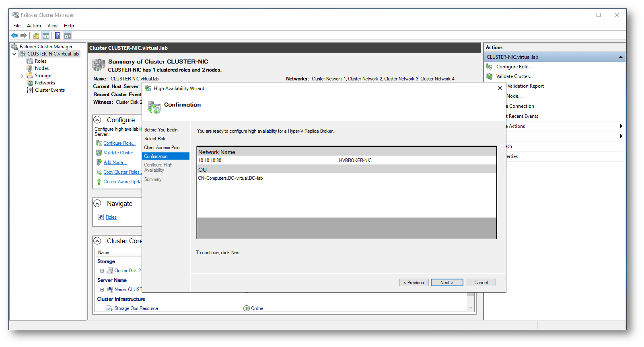Collapse the CLUSTER-NIC.virtual.lab actions group
The height and width of the screenshot is (347, 644).
click(x=621, y=57)
